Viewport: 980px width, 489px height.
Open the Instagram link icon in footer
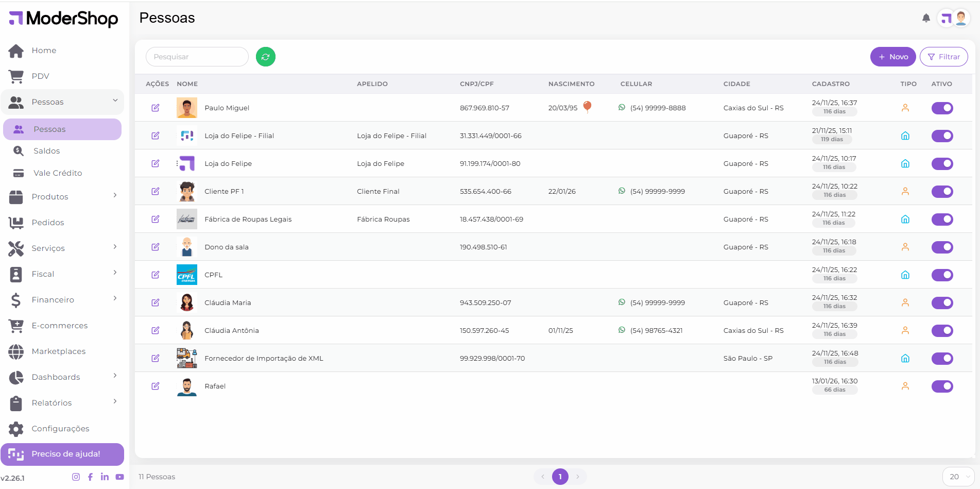(76, 477)
